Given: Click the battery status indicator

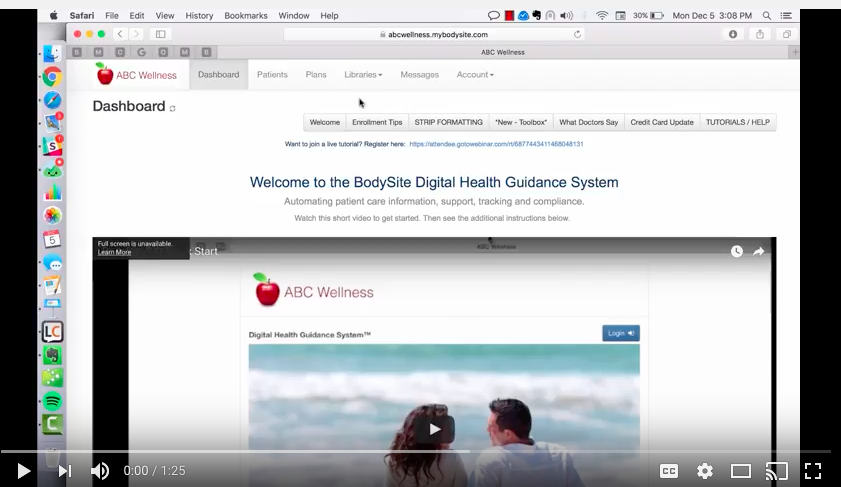Looking at the screenshot, I should (648, 16).
